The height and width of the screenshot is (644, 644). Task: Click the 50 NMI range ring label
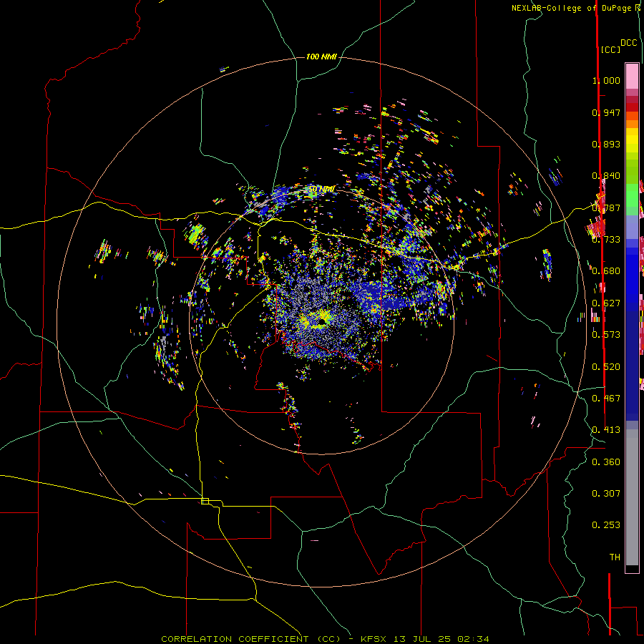pos(321,189)
